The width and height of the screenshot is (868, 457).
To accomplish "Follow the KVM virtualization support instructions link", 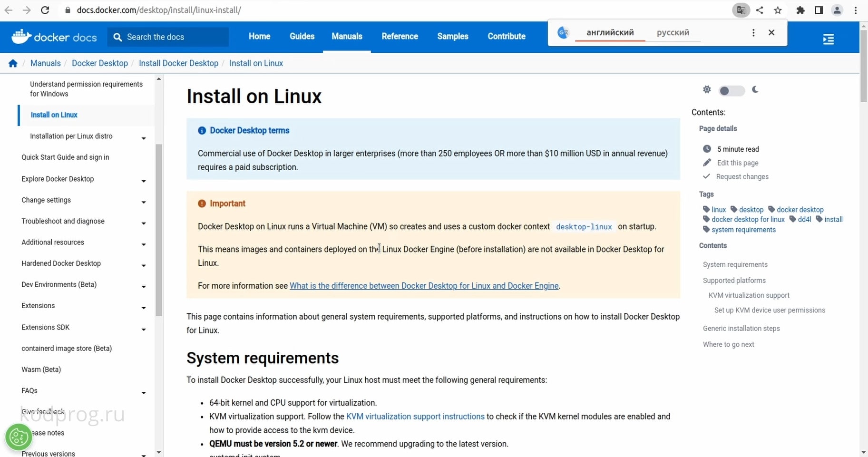I will point(415,416).
